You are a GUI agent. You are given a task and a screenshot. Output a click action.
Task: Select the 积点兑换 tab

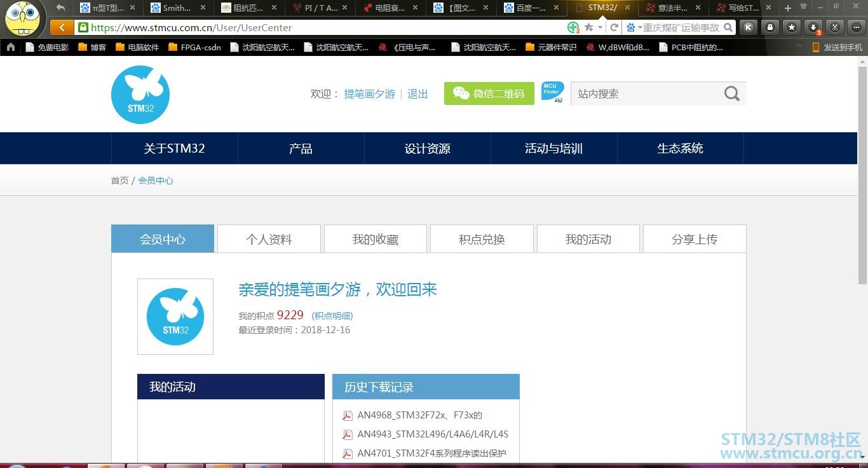482,239
